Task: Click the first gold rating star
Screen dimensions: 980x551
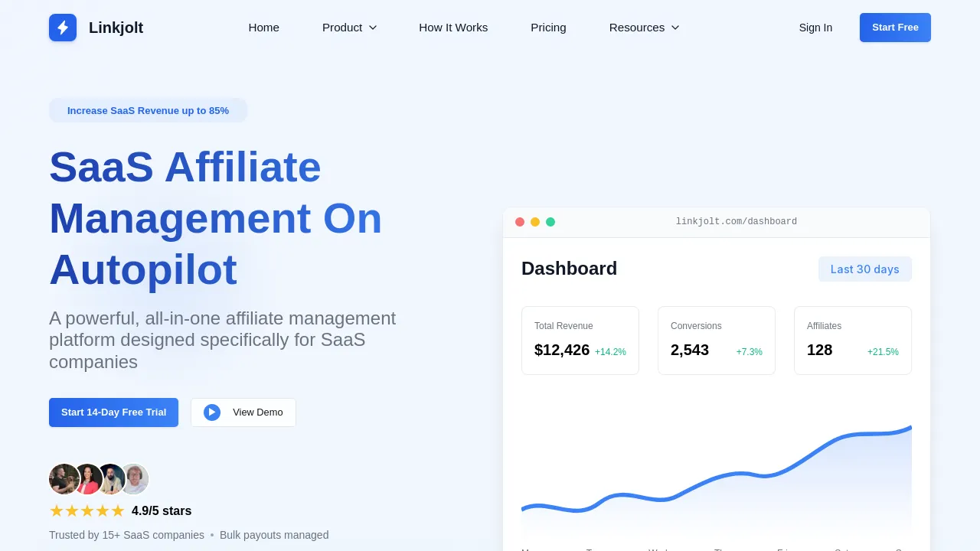Action: pyautogui.click(x=57, y=510)
